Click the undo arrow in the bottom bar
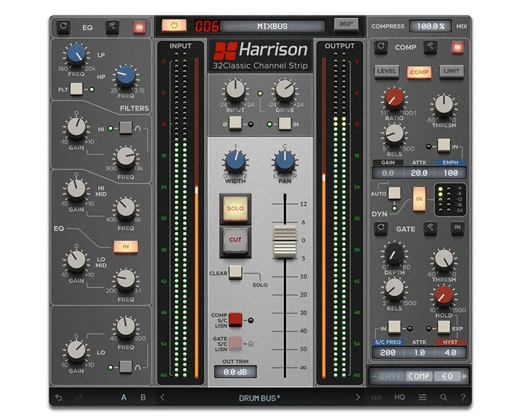This screenshot has width=521, height=420. 59,397
